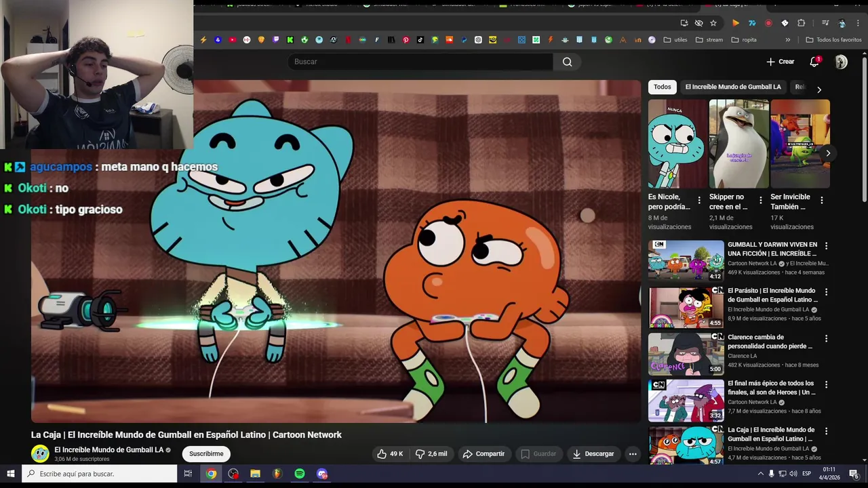Open the Windows notification center

(854, 474)
